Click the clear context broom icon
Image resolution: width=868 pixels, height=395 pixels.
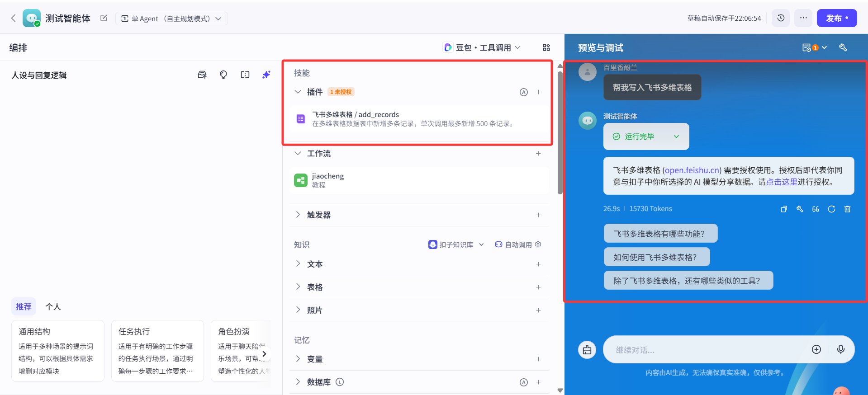pyautogui.click(x=587, y=350)
